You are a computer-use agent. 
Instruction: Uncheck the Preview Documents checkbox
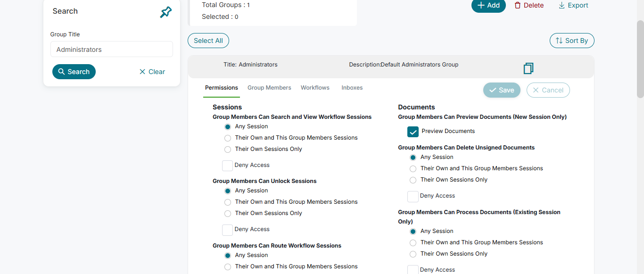click(413, 132)
